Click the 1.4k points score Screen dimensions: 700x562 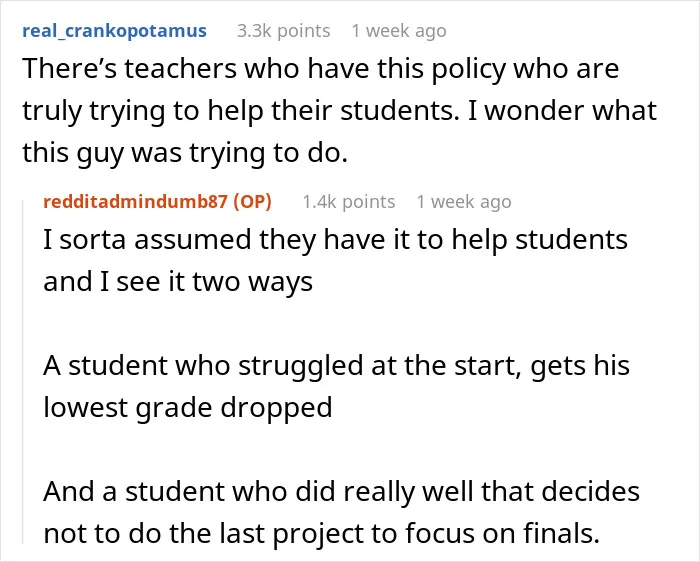pos(349,202)
